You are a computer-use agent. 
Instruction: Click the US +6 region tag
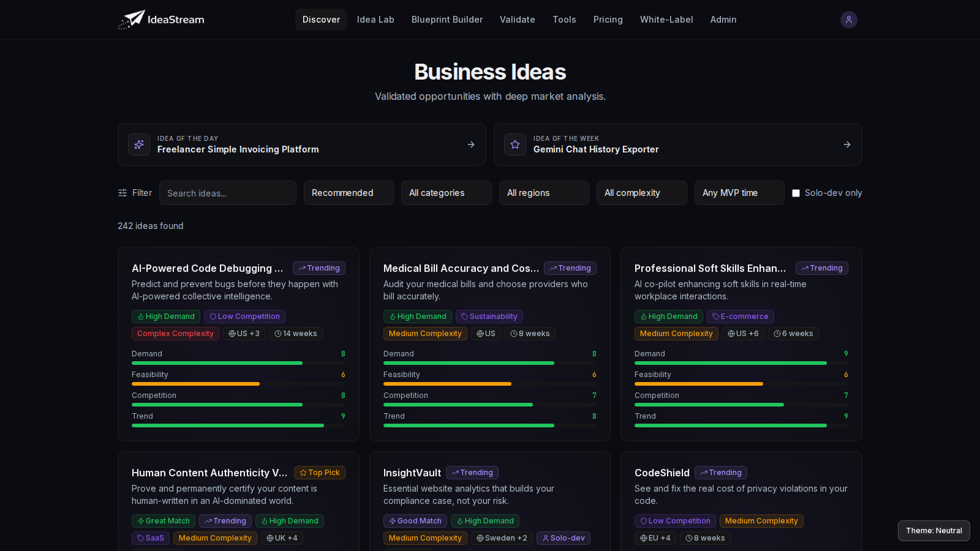click(743, 334)
